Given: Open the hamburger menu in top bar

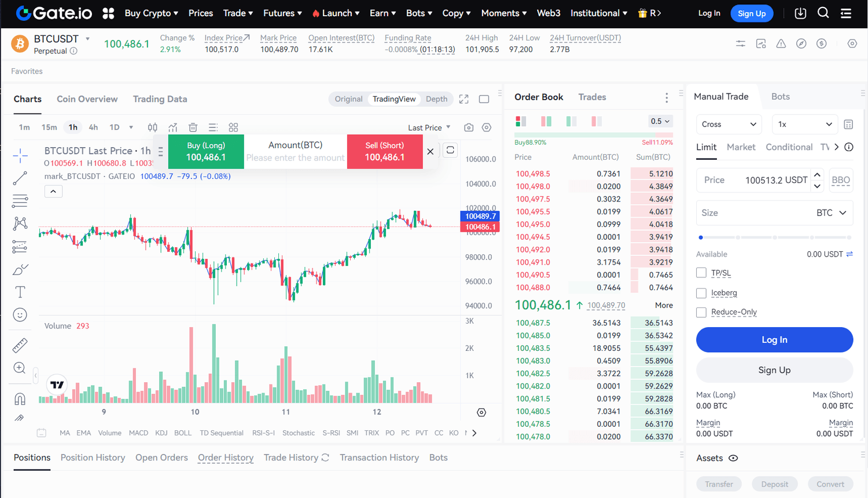Looking at the screenshot, I should pyautogui.click(x=846, y=13).
